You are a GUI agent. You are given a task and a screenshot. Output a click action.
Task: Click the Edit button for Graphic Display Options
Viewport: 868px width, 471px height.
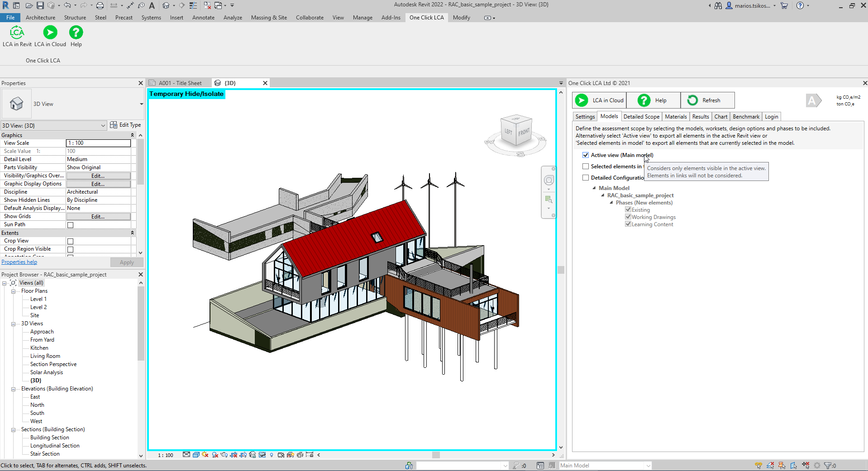point(98,184)
